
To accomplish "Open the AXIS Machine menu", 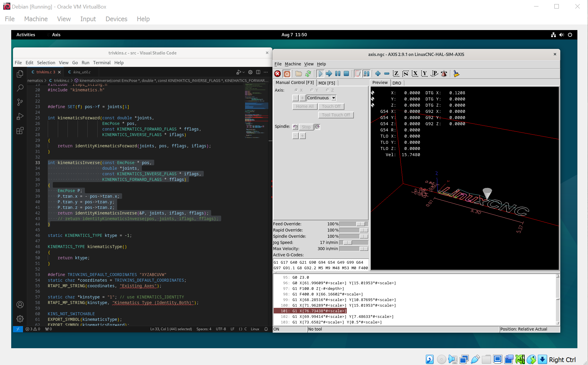I will tap(293, 64).
